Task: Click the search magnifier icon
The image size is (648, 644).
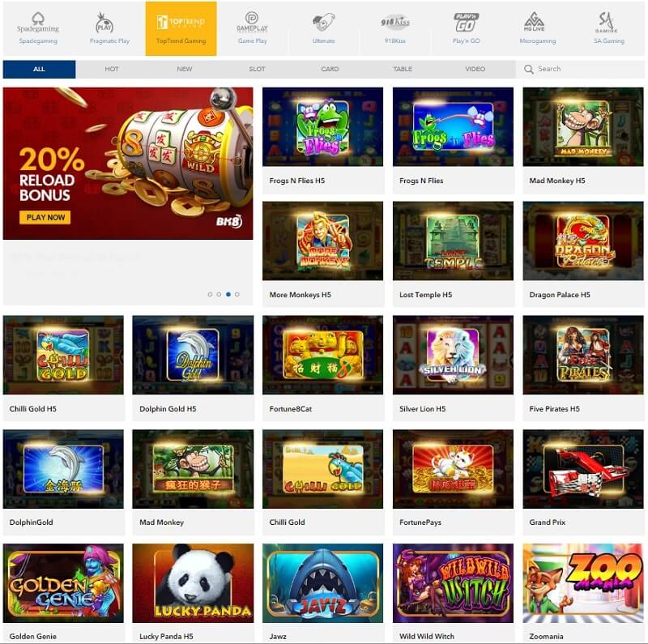Action: [x=529, y=70]
